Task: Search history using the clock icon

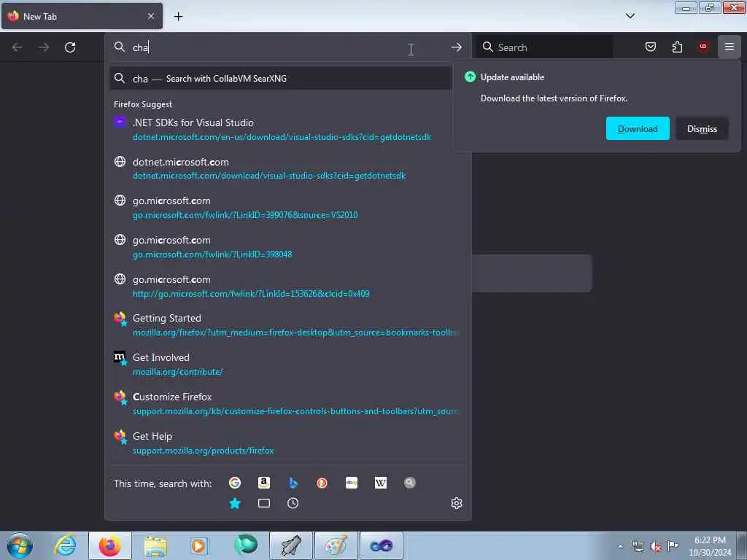Action: click(293, 503)
